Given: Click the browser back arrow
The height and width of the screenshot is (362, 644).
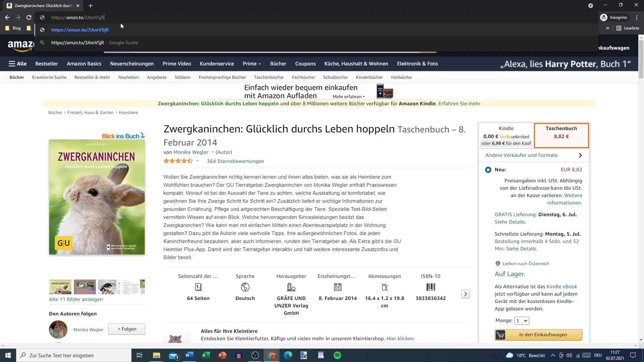Looking at the screenshot, I should (7, 17).
